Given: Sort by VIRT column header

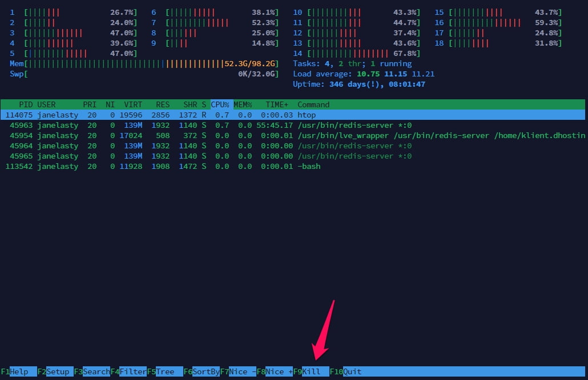Looking at the screenshot, I should (x=133, y=104).
